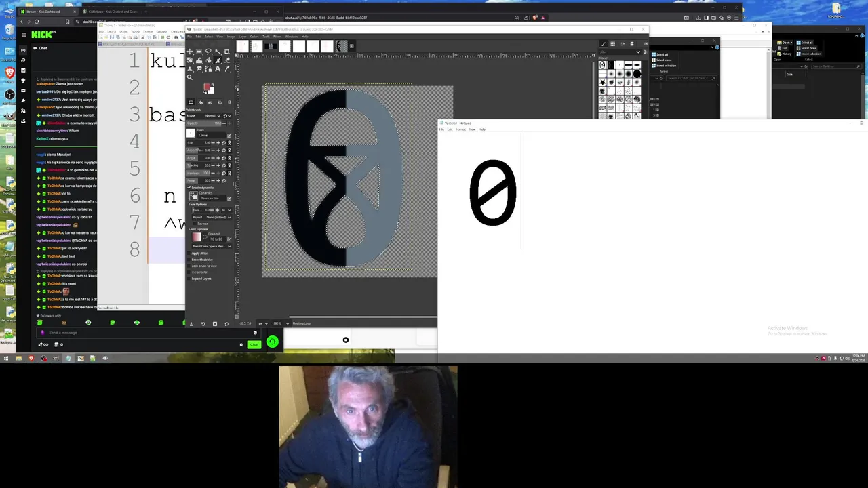Open Notepad File menu
The width and height of the screenshot is (868, 488).
click(441, 129)
